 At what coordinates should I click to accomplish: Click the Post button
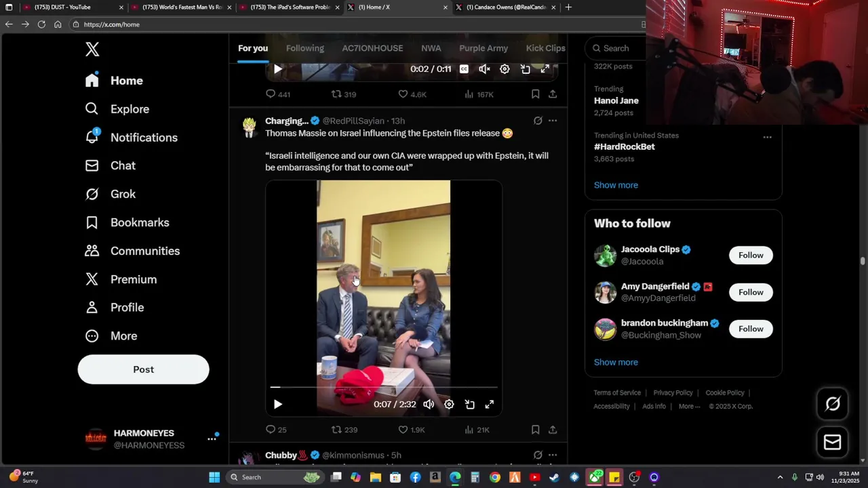coord(143,369)
